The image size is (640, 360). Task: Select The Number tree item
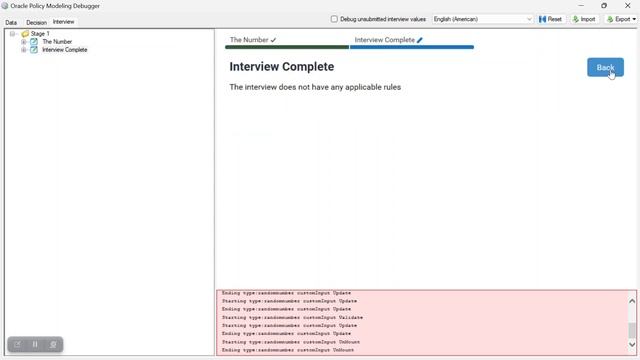pyautogui.click(x=57, y=42)
